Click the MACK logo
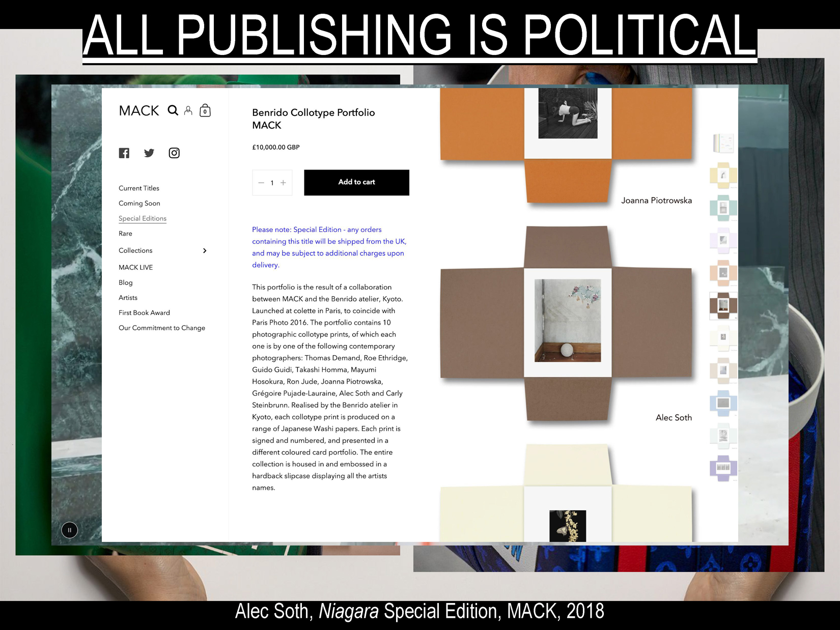This screenshot has height=630, width=840. point(139,110)
